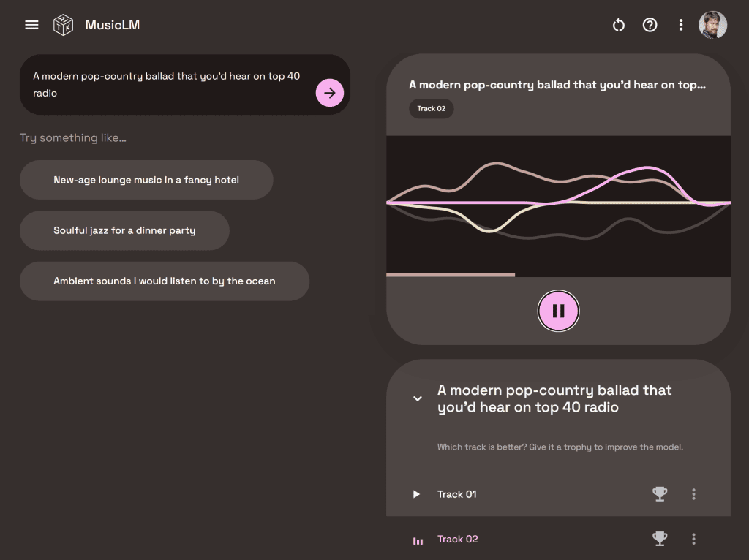The image size is (749, 560).
Task: Open the help icon next to the reset button
Action: click(650, 24)
